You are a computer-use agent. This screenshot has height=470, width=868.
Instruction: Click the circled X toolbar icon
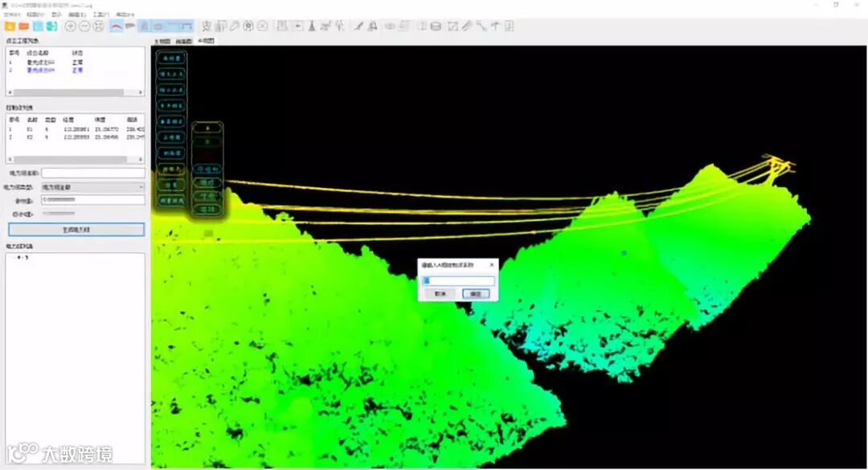tap(262, 26)
